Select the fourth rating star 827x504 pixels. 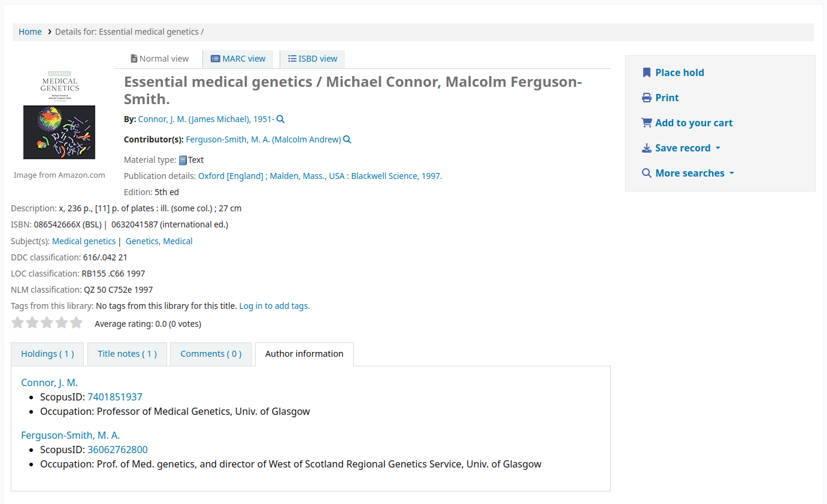[x=61, y=322]
